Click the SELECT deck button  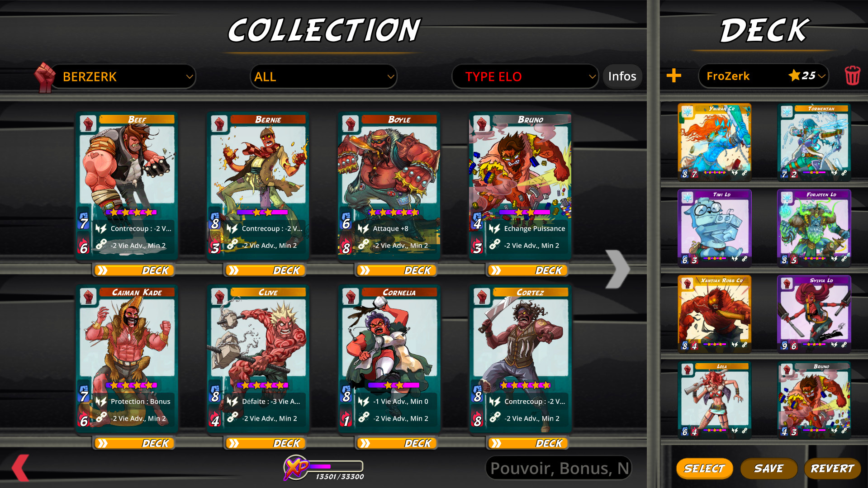704,469
